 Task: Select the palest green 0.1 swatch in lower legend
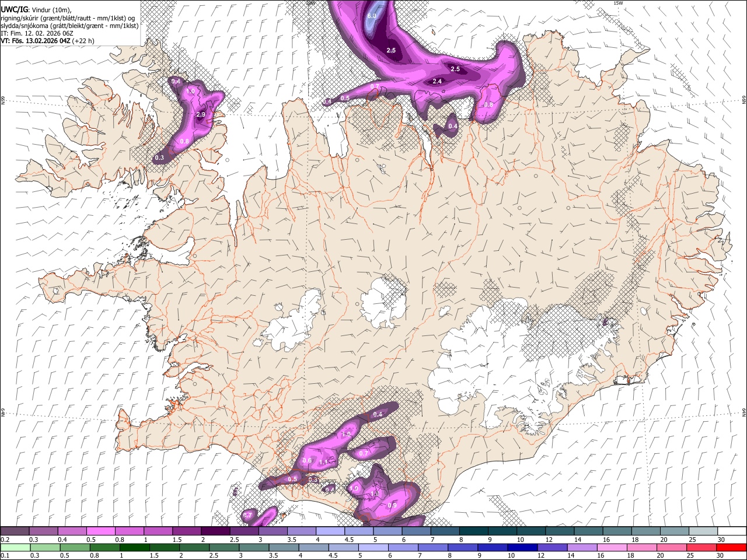(x=15, y=547)
